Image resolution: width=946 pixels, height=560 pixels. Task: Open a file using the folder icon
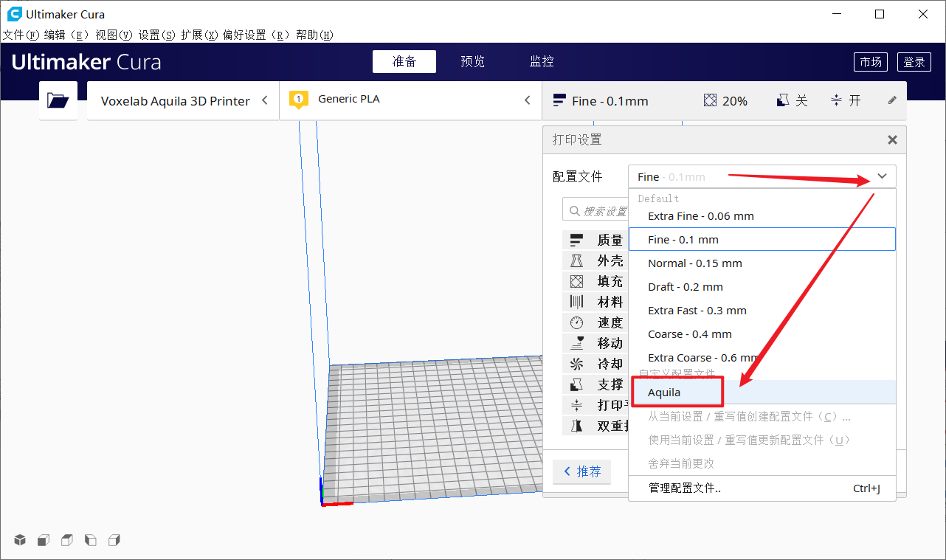tap(58, 100)
